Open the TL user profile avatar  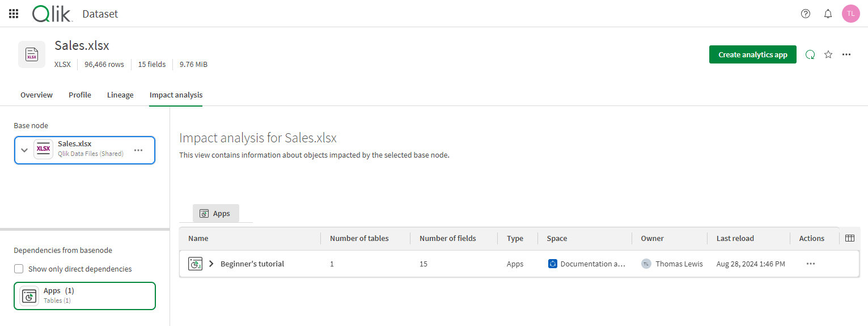pos(850,14)
